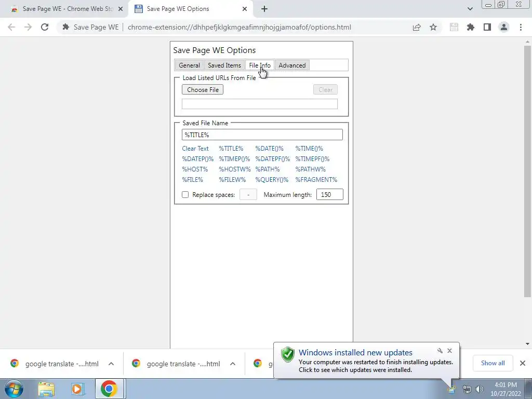Expand second google translate download menu

(233, 364)
